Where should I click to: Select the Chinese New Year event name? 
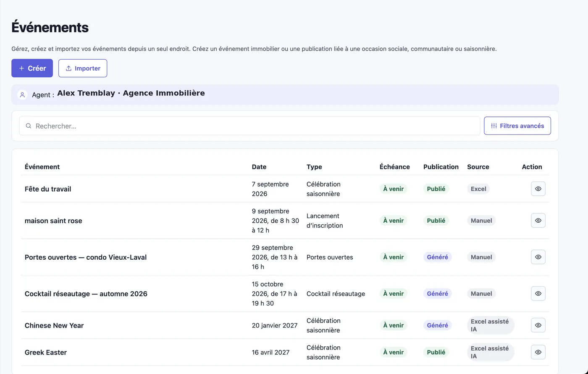[x=54, y=325]
